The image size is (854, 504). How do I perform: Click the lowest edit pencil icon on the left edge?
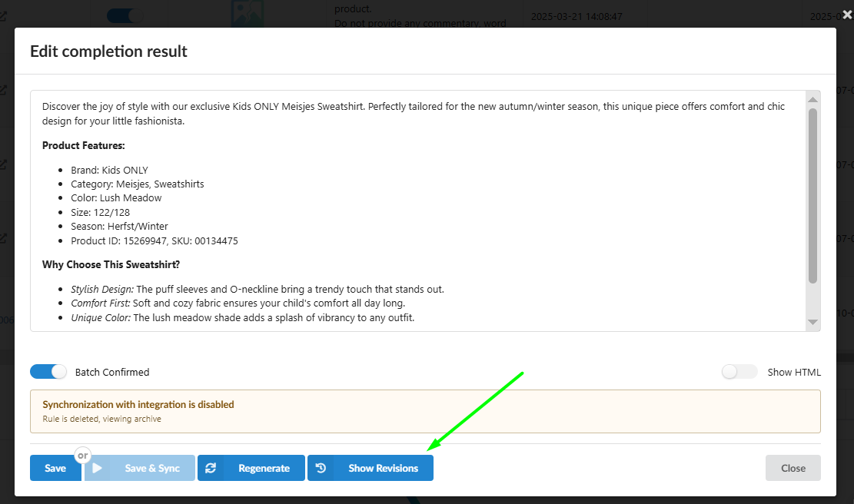coord(3,238)
